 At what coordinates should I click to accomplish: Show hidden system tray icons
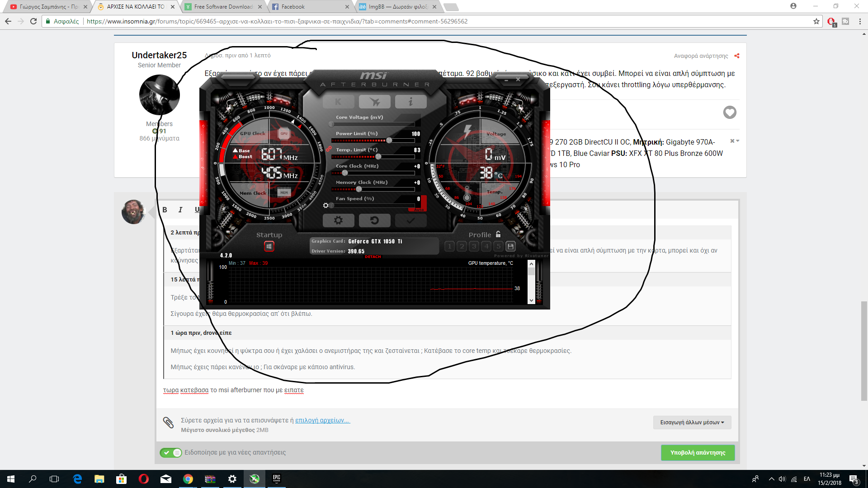pos(771,479)
